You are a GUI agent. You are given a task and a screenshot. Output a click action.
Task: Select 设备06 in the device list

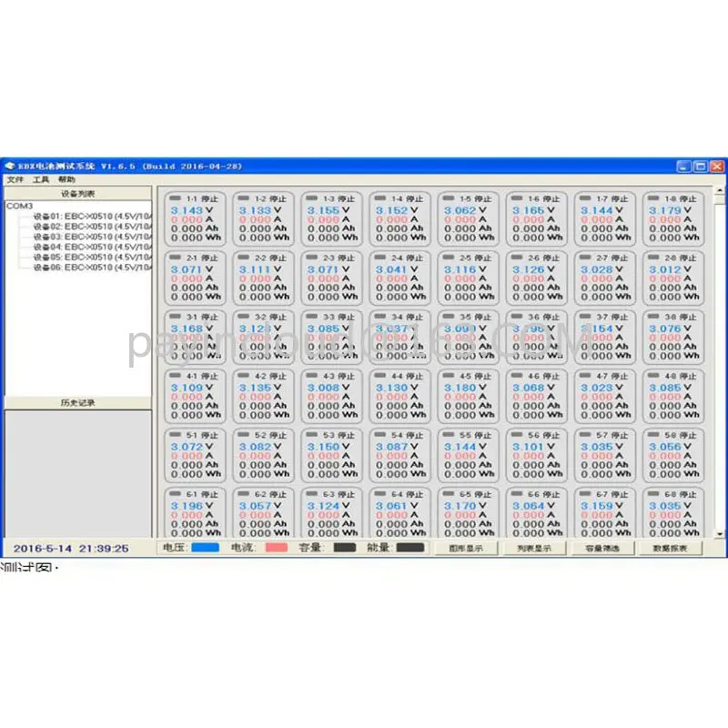coord(93,268)
